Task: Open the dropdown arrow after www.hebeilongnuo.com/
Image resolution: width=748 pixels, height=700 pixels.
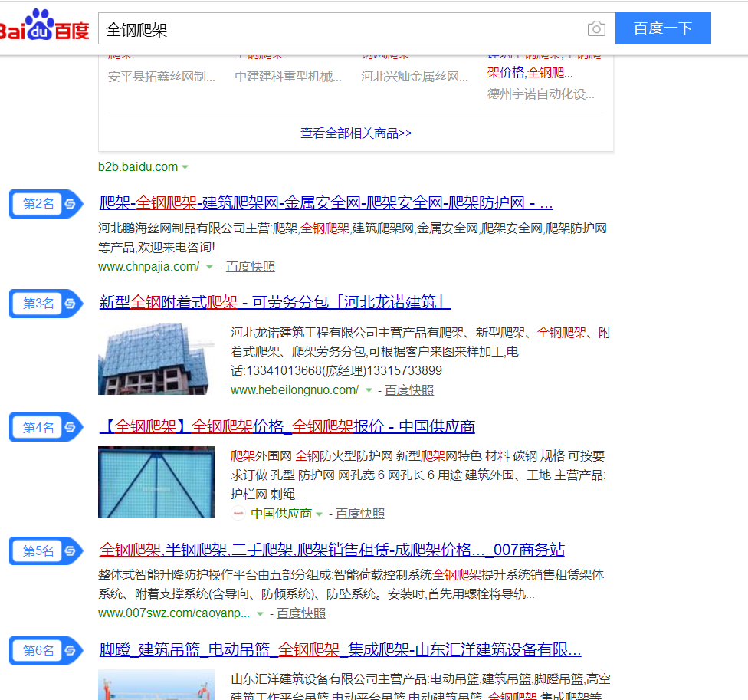Action: pyautogui.click(x=369, y=390)
